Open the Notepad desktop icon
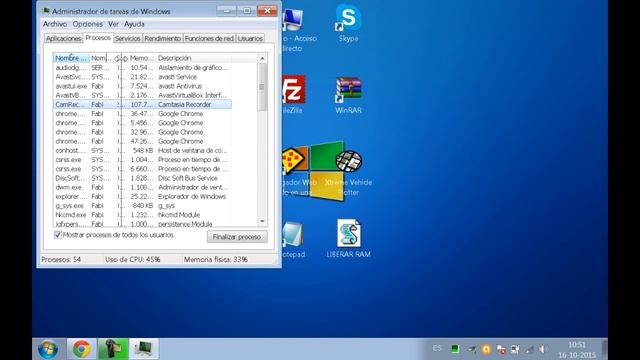Screen dimensions: 640x360 pos(293,240)
